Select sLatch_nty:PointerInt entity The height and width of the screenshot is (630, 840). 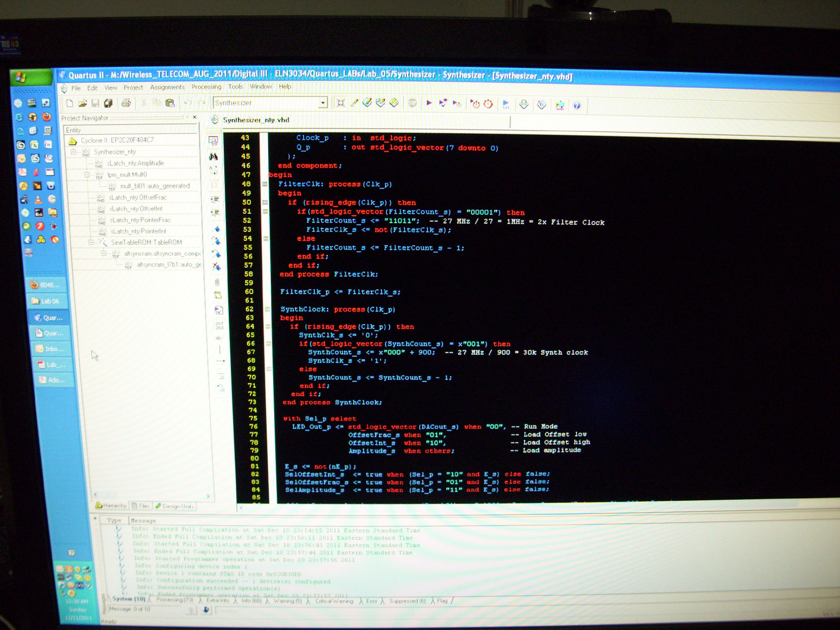coord(139,231)
